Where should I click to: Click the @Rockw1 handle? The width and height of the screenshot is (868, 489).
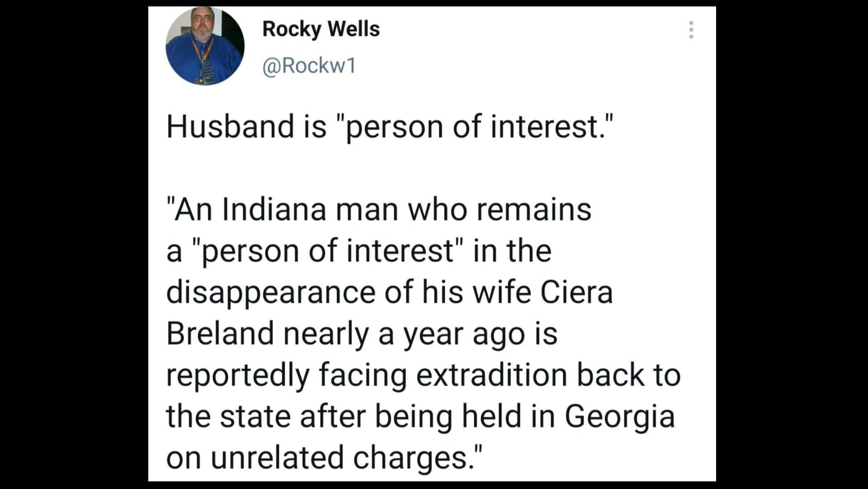[309, 66]
